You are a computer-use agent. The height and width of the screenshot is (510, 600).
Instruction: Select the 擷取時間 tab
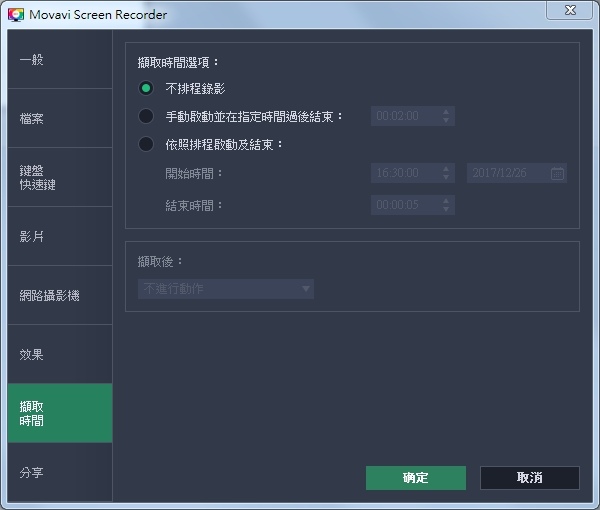tap(60, 413)
